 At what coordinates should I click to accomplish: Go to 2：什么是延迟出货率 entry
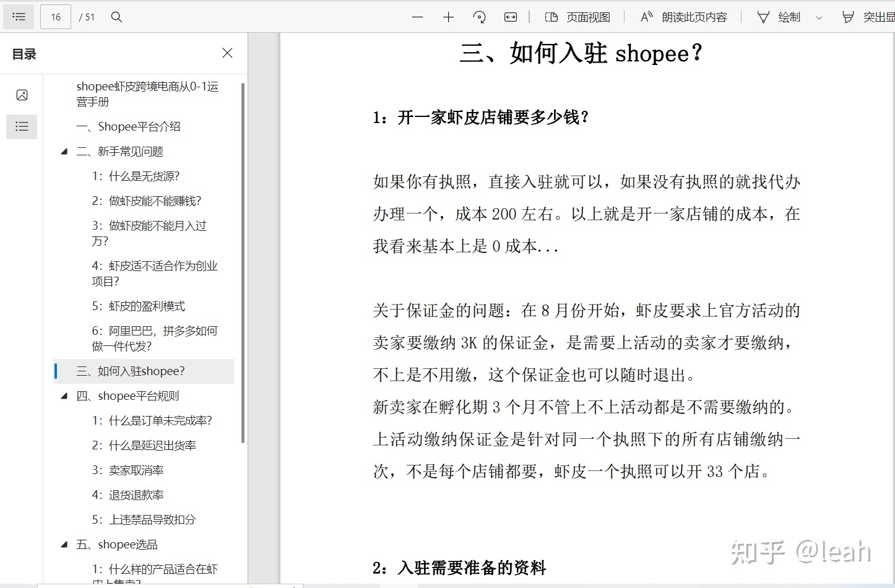pyautogui.click(x=144, y=446)
